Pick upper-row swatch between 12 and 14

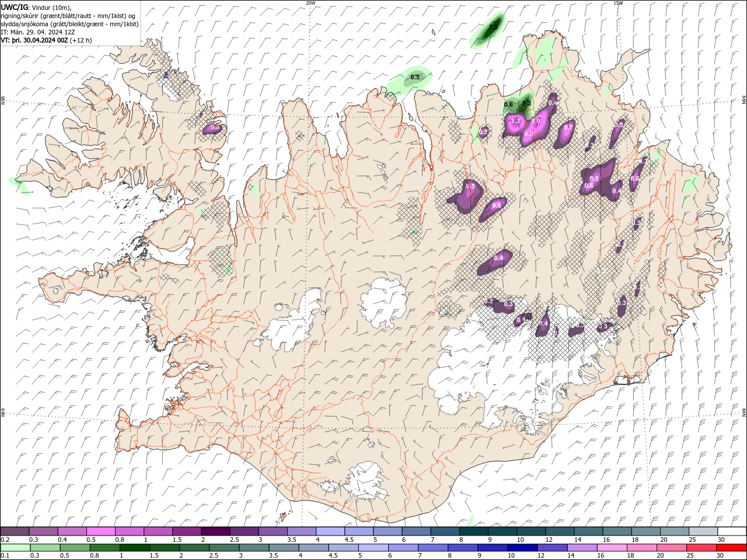(560, 531)
